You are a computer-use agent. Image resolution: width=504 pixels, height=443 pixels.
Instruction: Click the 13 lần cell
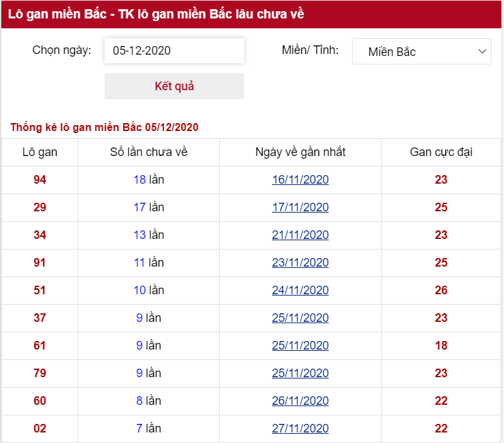point(149,235)
